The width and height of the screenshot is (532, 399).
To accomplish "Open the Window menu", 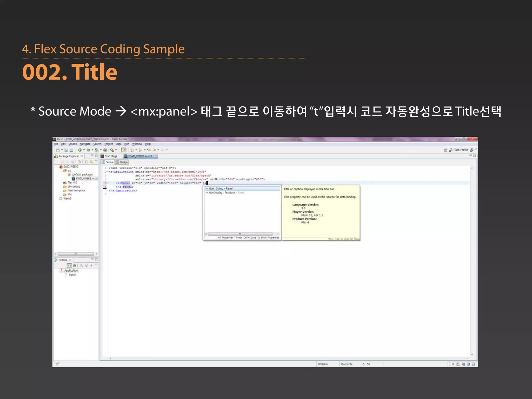I will click(x=137, y=144).
